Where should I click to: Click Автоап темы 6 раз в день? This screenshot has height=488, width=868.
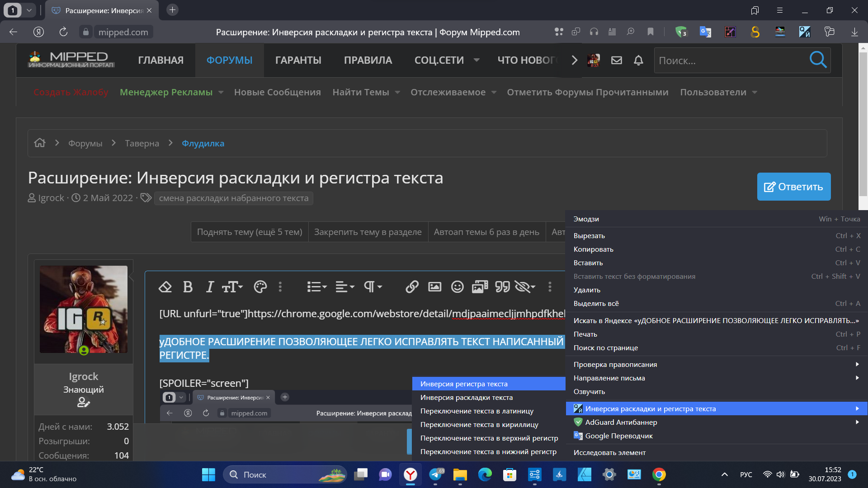(x=486, y=232)
